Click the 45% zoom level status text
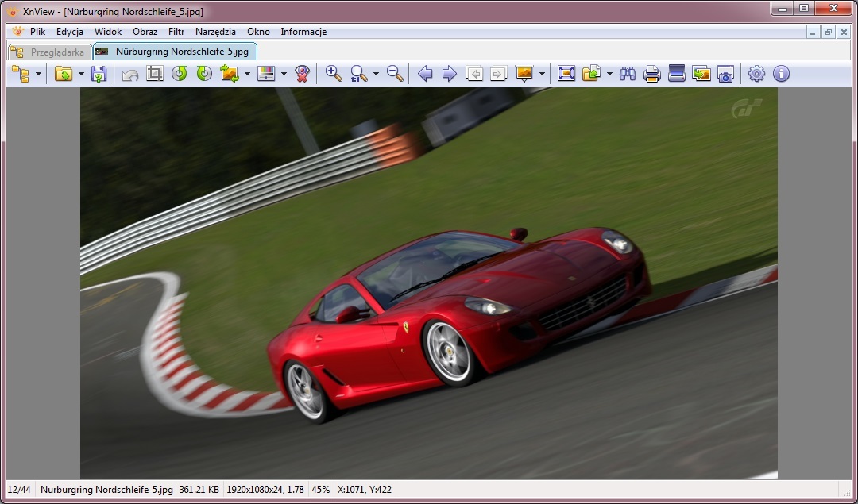 (321, 489)
